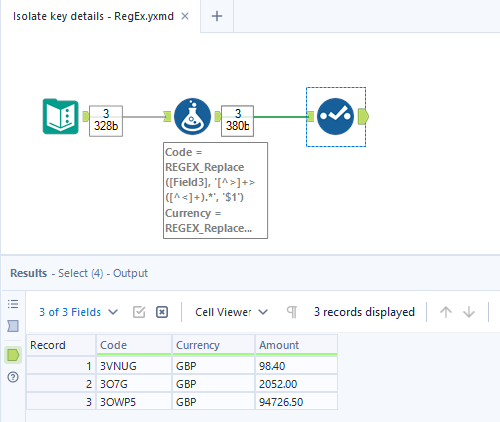Select the Amount cell 98.40
The image size is (500, 422).
click(296, 366)
